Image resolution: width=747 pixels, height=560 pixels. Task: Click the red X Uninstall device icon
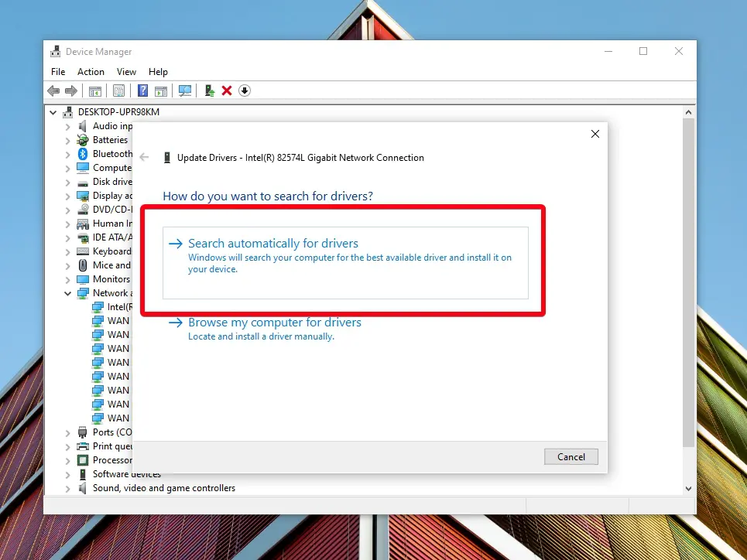pos(227,90)
